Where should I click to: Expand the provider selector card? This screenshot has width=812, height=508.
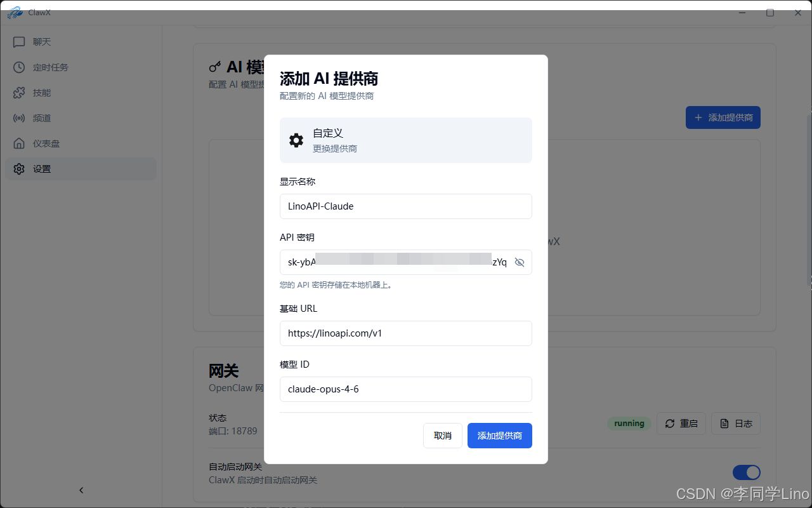click(x=405, y=140)
